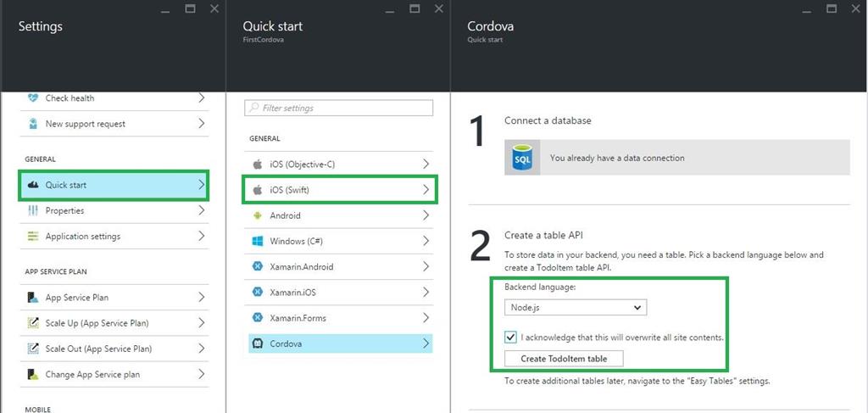Select iOS (Objective-C) quick start item
The image size is (868, 413).
pos(340,164)
